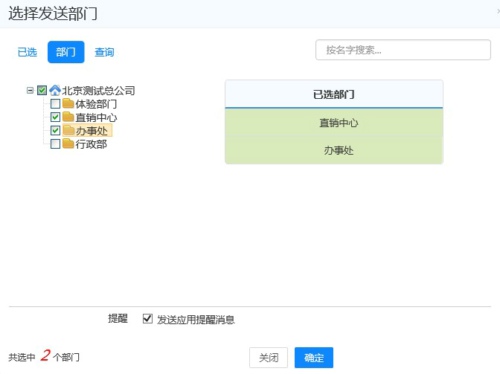Open the 查询 tab
This screenshot has width=500, height=374.
click(104, 52)
